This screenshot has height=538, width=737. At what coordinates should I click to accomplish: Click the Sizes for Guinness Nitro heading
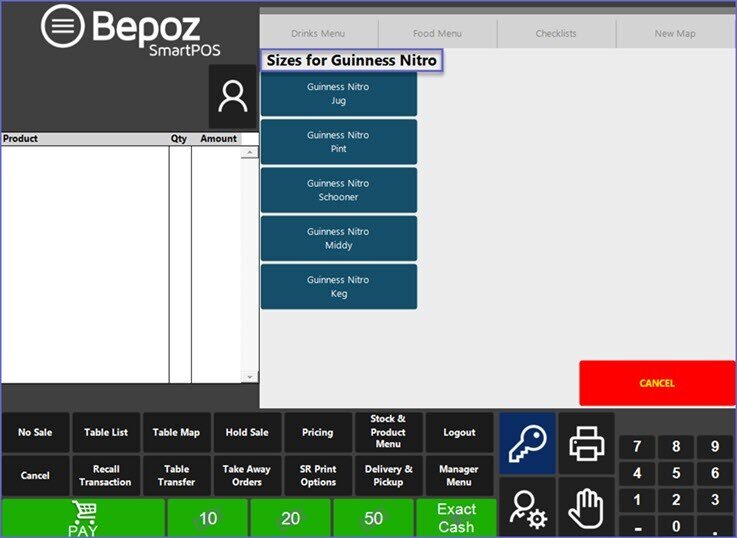(x=352, y=61)
